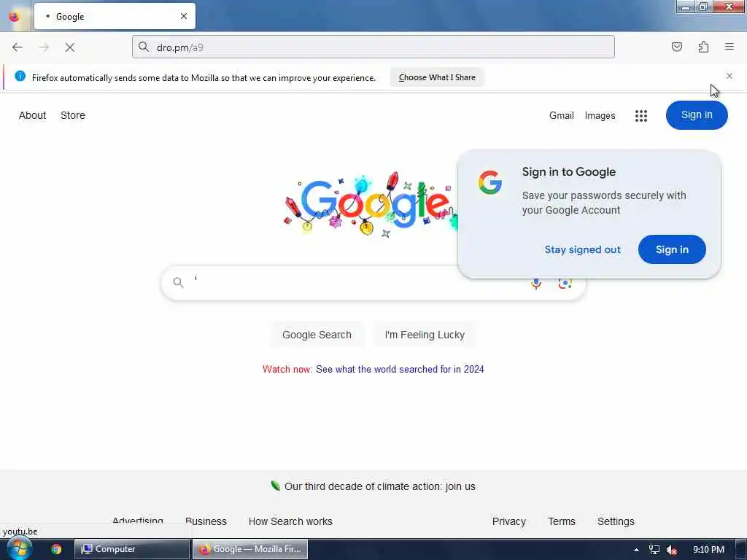Stop loading the page
747x560 pixels.
(70, 47)
